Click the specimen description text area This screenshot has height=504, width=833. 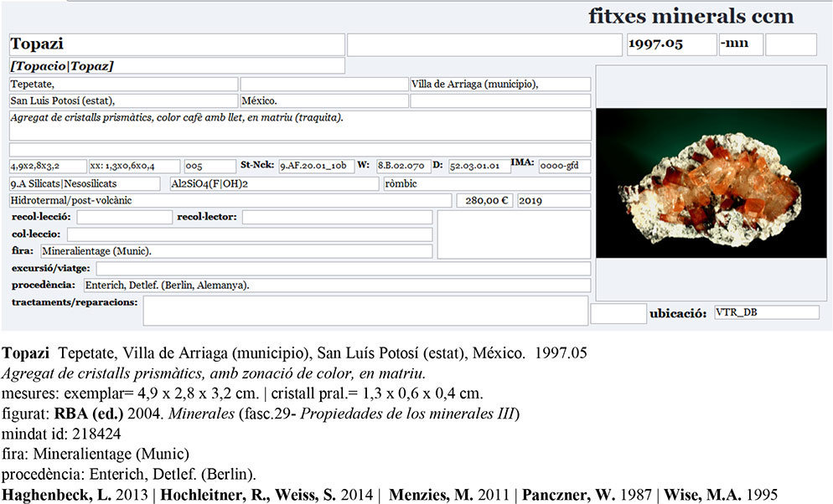pyautogui.click(x=299, y=126)
